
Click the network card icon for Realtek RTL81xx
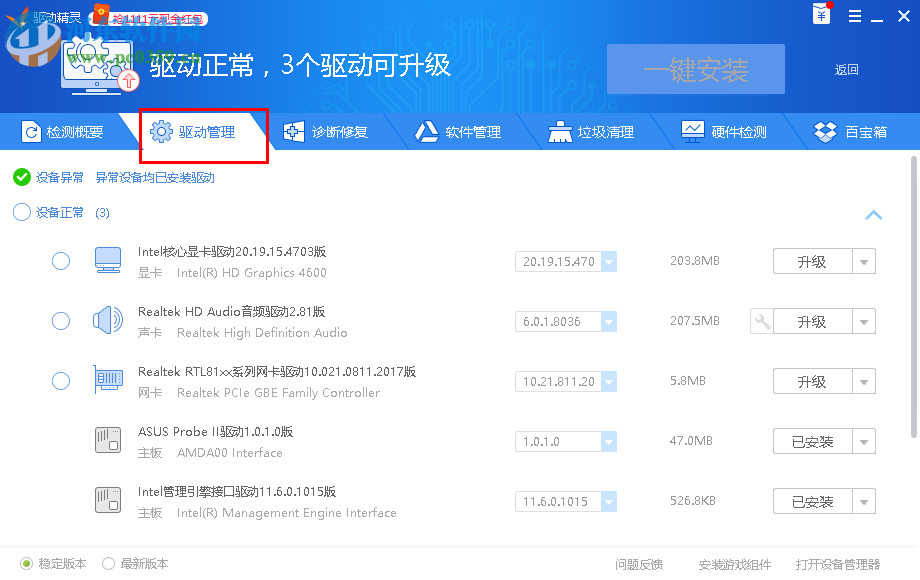pos(107,380)
